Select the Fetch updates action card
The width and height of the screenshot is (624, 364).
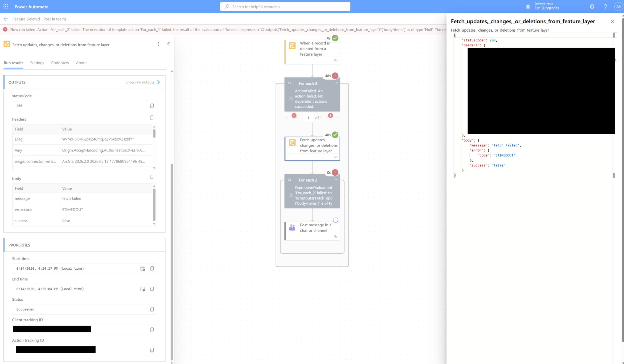coord(312,149)
